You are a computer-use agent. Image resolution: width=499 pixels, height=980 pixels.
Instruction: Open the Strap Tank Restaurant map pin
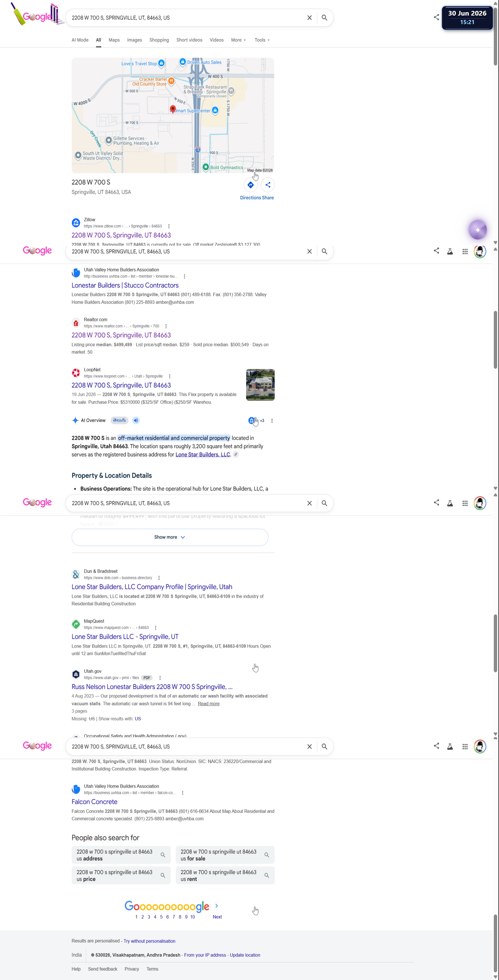pos(231,91)
